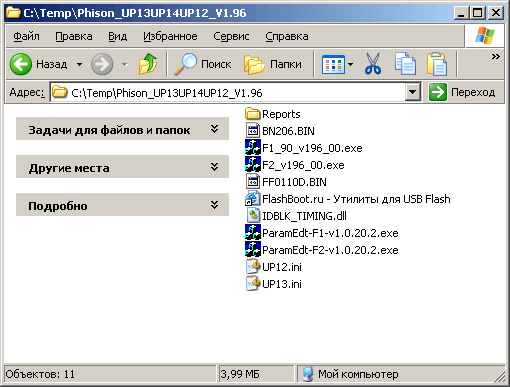
Task: Select the F1_90_v196_00.exe file
Action: [x=304, y=148]
